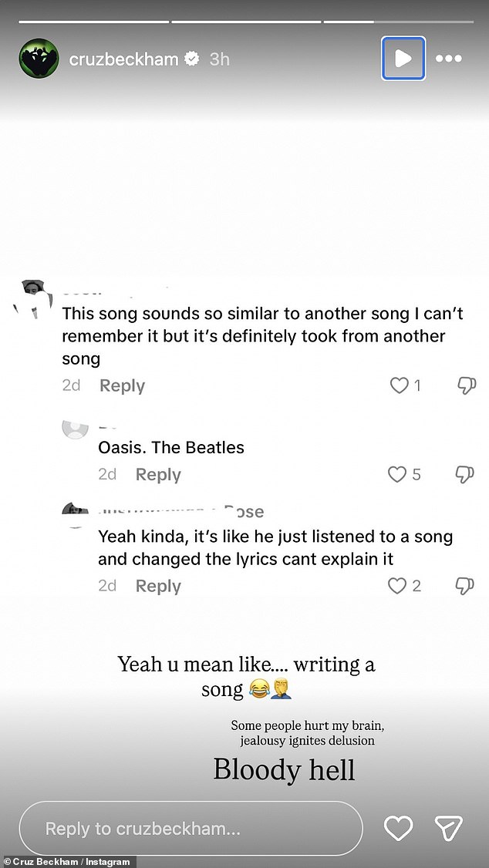Click the verified badge next to cruzbeckham
Image resolution: width=489 pixels, height=868 pixels.
191,58
